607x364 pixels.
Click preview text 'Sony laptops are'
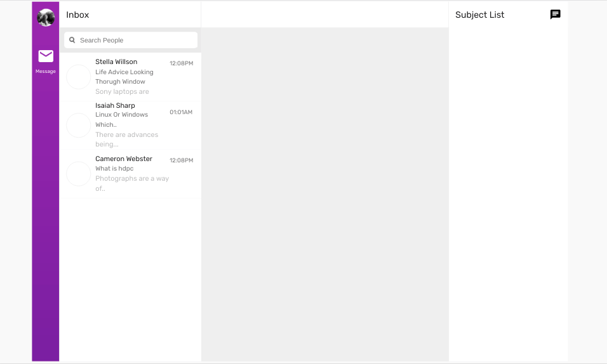click(123, 92)
